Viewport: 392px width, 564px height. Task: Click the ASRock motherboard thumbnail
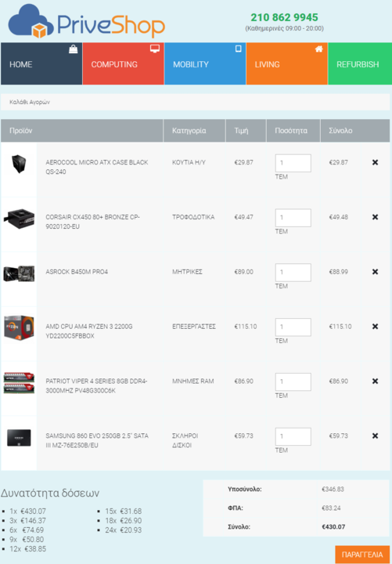[19, 273]
